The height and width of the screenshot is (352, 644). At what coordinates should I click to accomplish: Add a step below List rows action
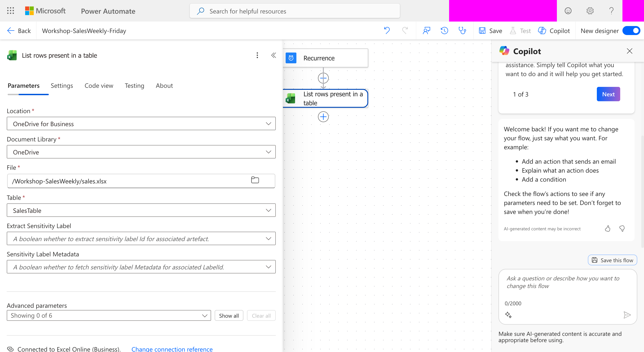[x=323, y=117]
